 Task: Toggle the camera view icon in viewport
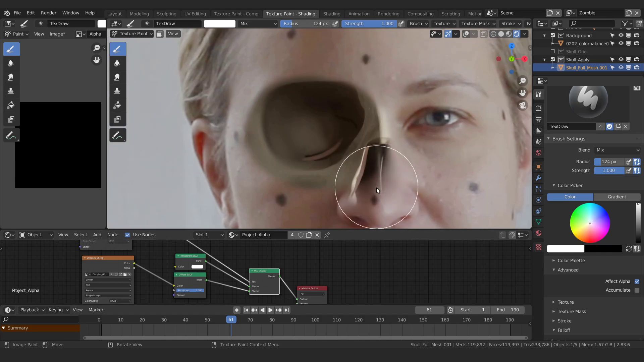[523, 105]
